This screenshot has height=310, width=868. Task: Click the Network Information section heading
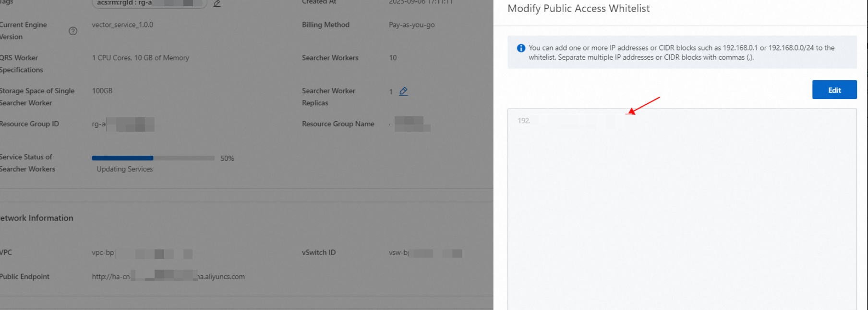36,218
